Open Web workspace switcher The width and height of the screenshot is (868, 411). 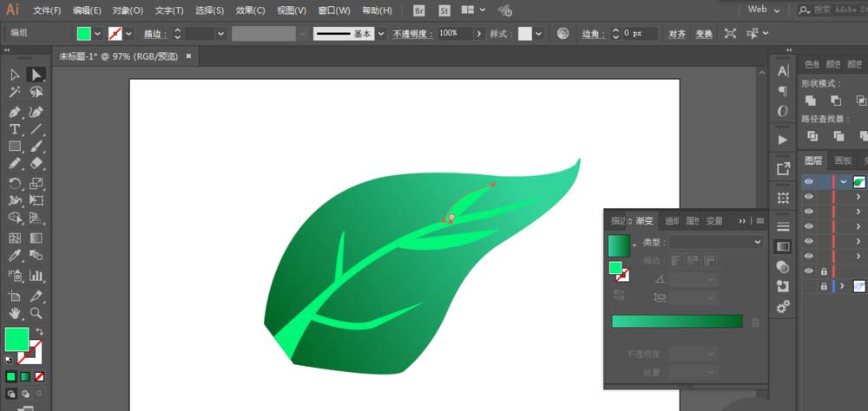click(764, 10)
